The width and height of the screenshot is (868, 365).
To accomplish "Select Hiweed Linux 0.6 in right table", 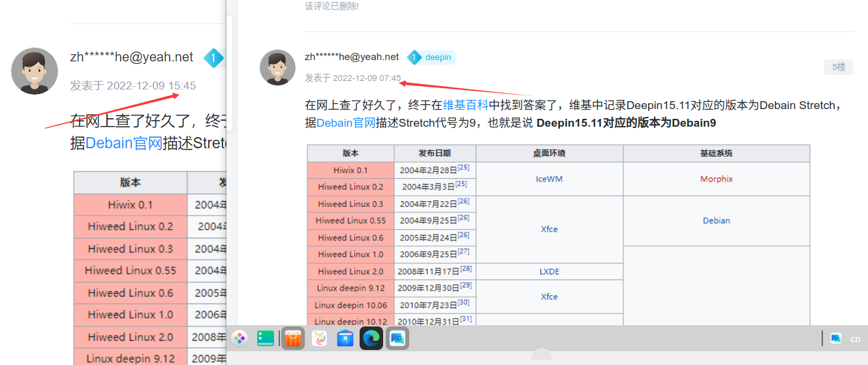I will click(x=350, y=238).
